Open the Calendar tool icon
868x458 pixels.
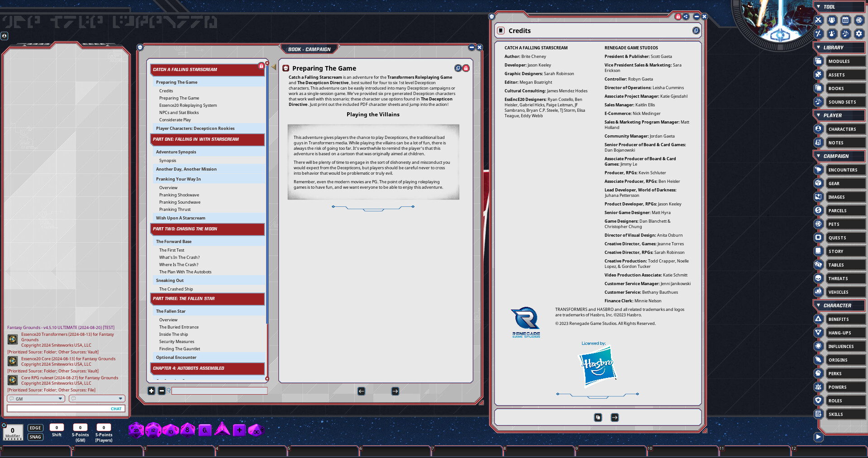(x=844, y=20)
